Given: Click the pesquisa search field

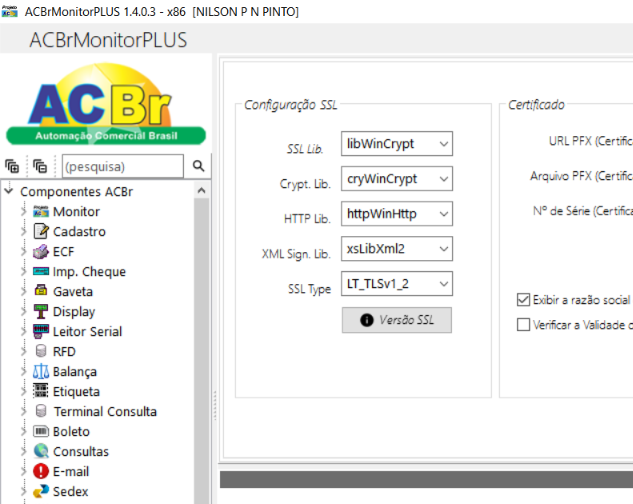Looking at the screenshot, I should pos(123,166).
